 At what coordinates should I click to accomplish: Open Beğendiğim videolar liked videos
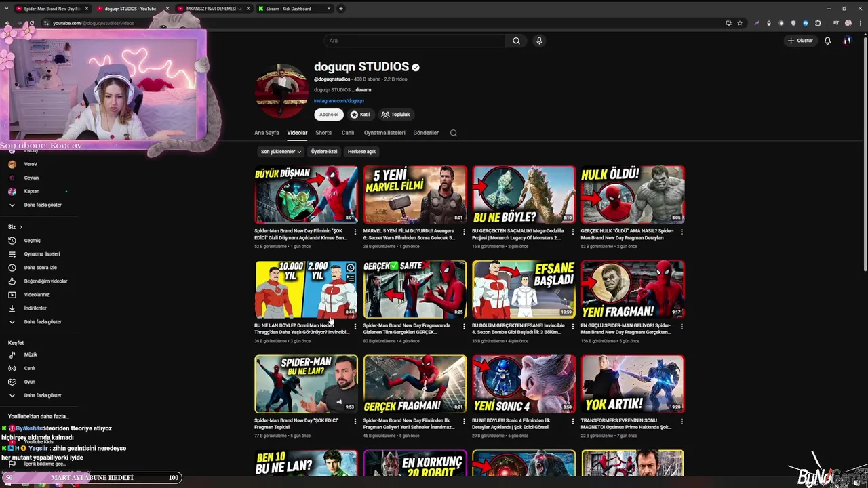(45, 281)
